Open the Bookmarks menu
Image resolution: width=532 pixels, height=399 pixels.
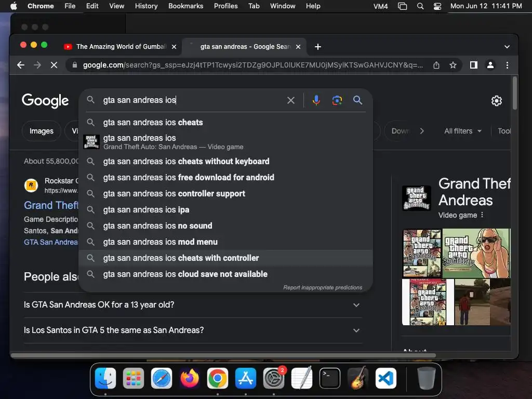click(x=185, y=6)
